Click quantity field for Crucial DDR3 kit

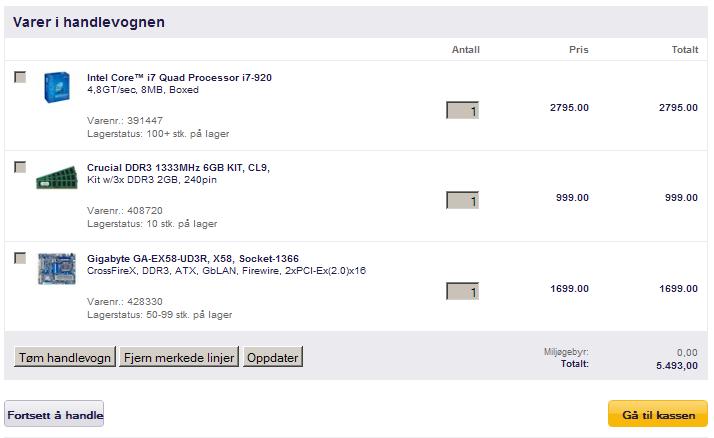tap(462, 200)
